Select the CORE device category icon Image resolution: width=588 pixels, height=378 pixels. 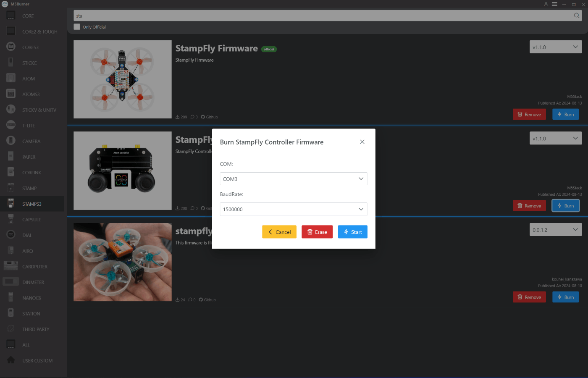click(11, 16)
